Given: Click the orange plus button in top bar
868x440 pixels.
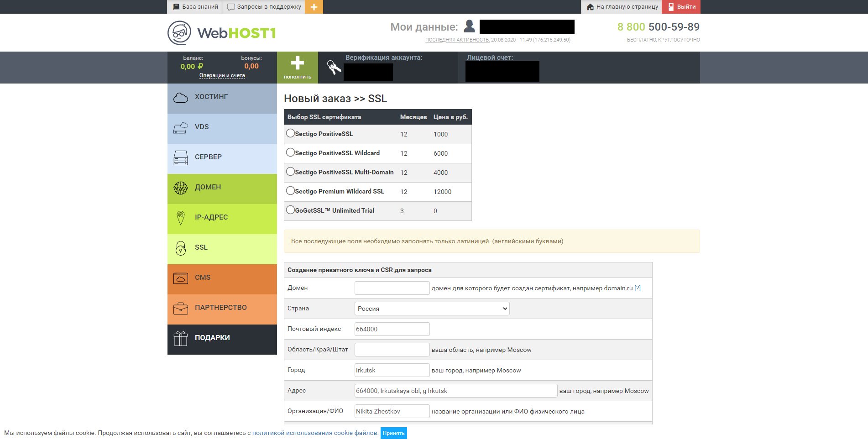Looking at the screenshot, I should click(314, 7).
